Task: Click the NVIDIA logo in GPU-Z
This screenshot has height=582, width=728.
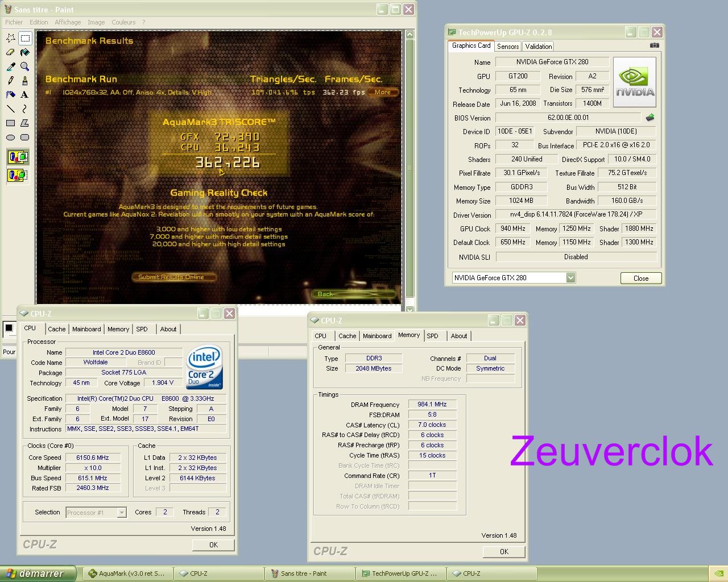Action: [x=635, y=82]
